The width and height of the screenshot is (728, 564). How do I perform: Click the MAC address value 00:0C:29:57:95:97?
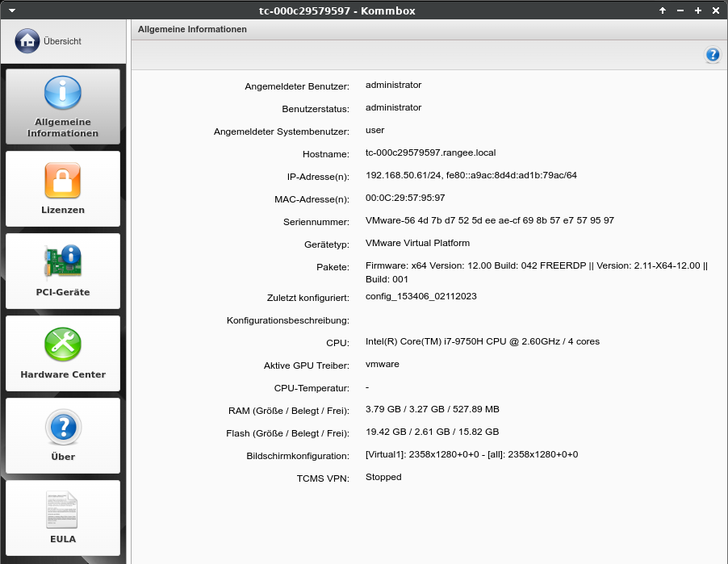click(405, 198)
